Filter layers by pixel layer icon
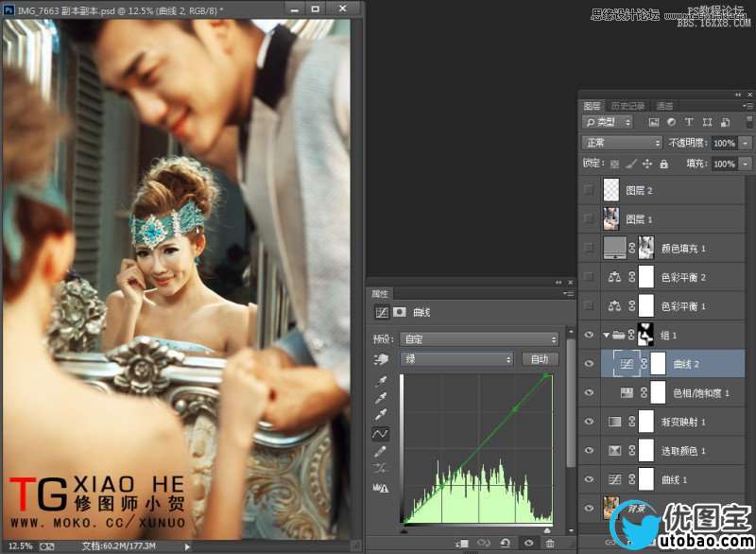 [654, 123]
